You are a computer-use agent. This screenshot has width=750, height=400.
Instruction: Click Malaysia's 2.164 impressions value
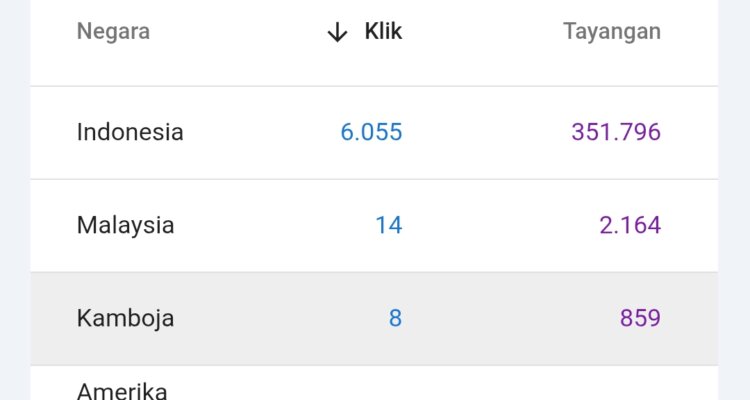[630, 225]
